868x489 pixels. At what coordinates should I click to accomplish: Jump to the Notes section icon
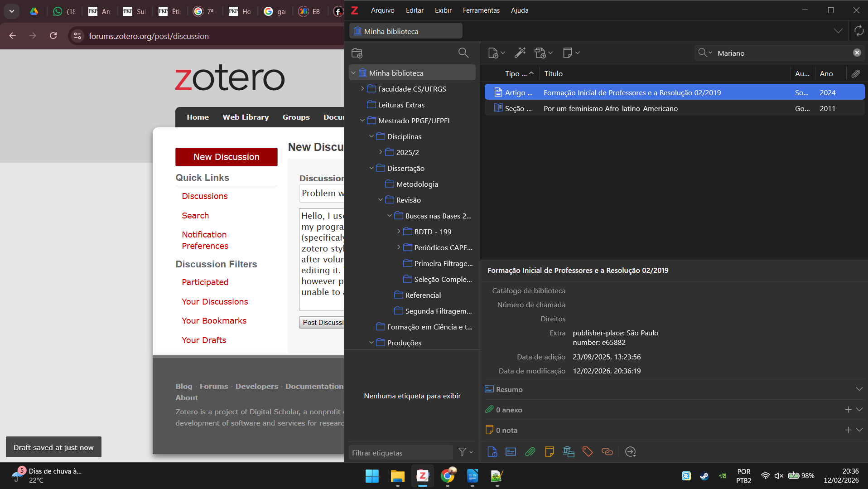[549, 452]
